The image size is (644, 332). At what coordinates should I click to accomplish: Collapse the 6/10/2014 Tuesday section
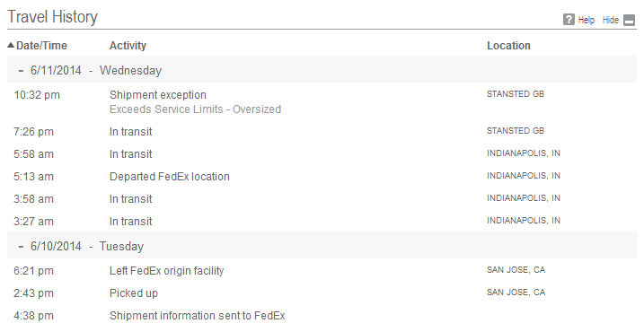[21, 247]
